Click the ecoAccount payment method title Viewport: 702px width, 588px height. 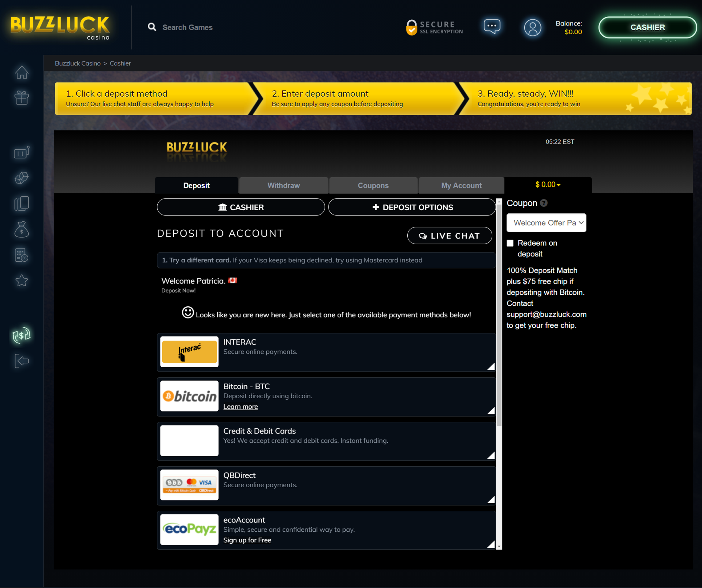pos(244,520)
